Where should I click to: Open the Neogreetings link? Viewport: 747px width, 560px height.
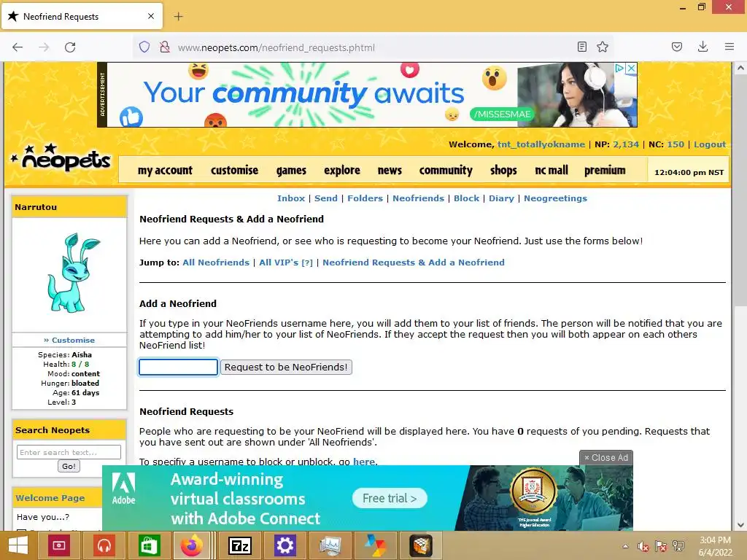(555, 198)
